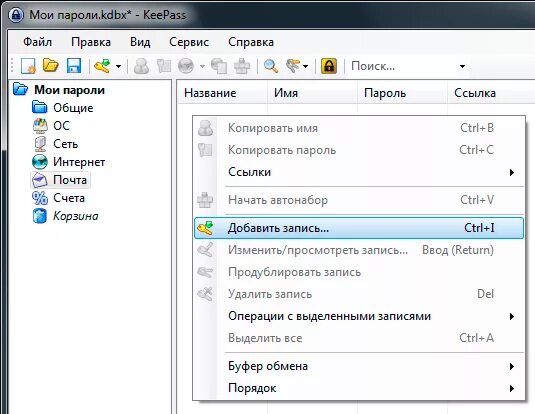Lock the workspace with padlock icon

click(329, 66)
